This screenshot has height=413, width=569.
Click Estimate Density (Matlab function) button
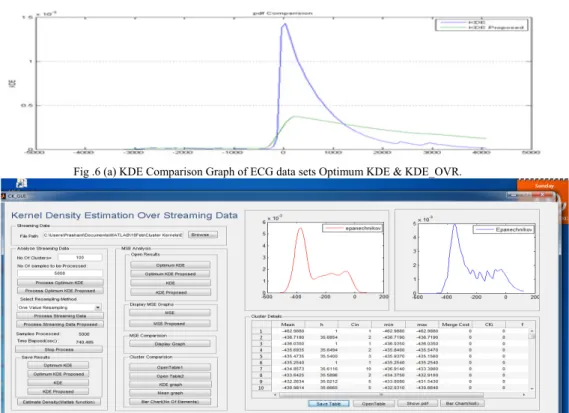point(59,402)
